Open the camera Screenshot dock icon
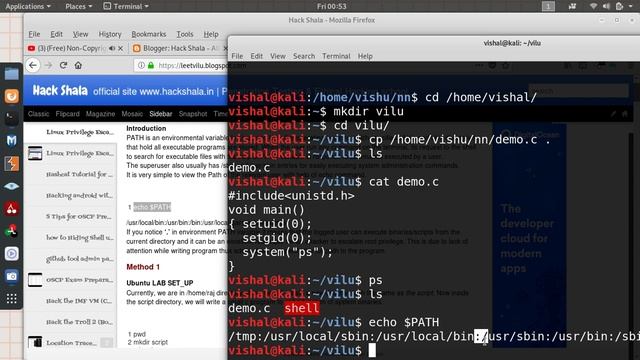 [x=11, y=276]
